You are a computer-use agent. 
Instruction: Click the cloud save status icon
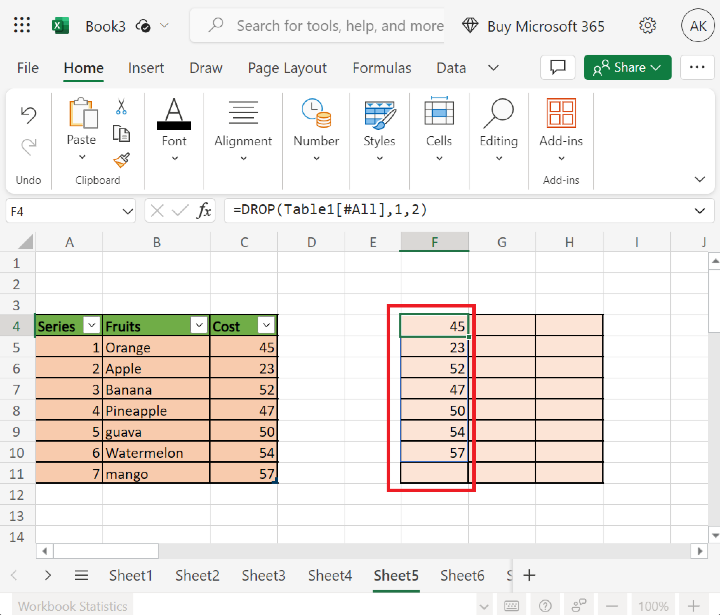click(x=143, y=26)
